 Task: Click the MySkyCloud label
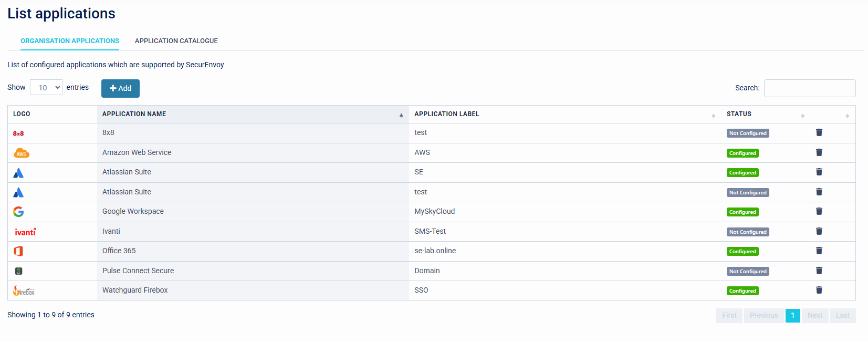pos(434,211)
